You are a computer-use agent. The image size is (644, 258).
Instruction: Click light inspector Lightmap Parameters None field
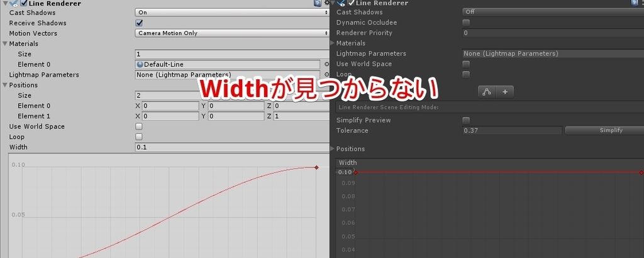(x=228, y=75)
